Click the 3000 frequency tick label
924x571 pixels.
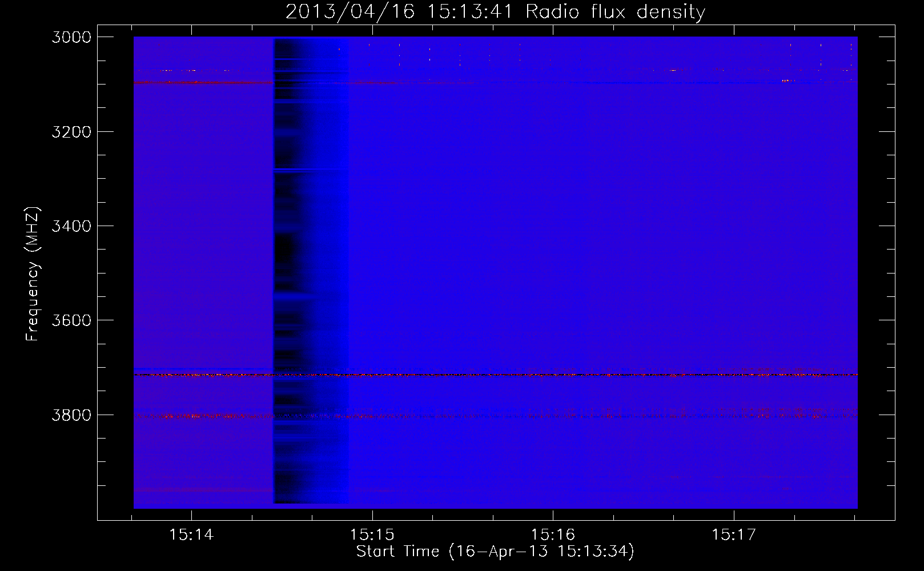click(71, 37)
